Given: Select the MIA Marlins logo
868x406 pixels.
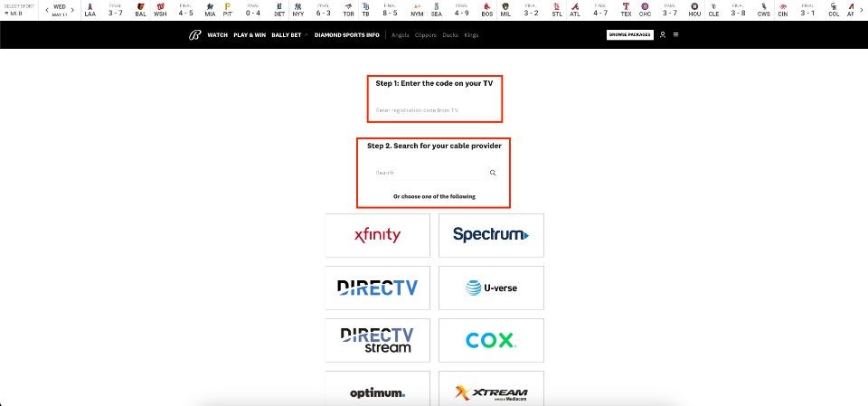Looking at the screenshot, I should point(210,6).
